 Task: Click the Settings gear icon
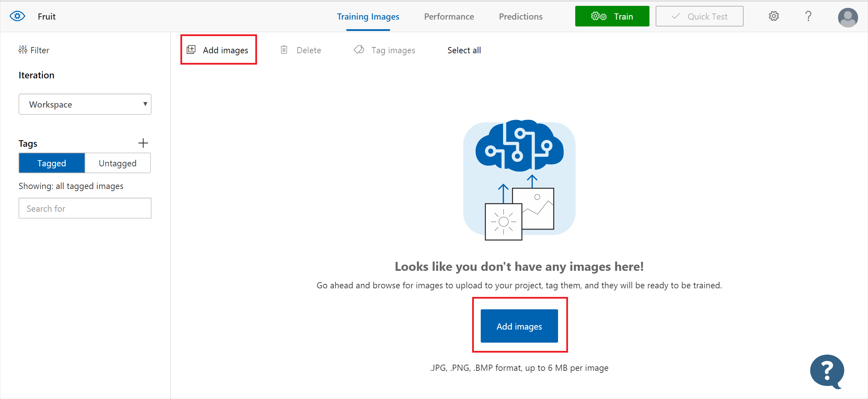point(774,16)
